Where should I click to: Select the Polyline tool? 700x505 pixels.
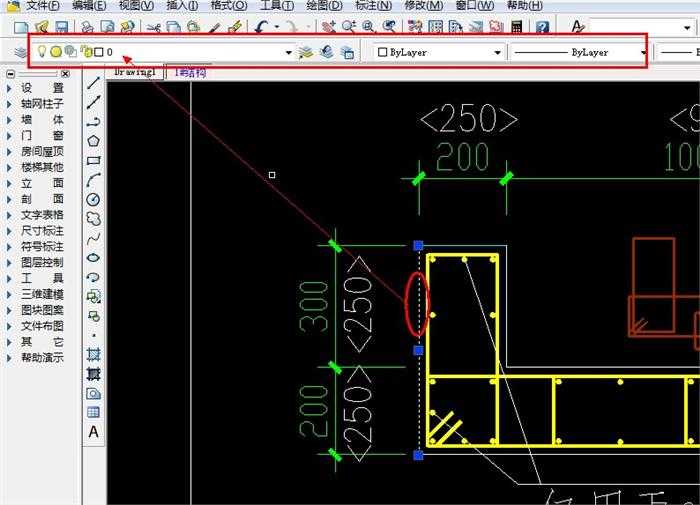[93, 122]
